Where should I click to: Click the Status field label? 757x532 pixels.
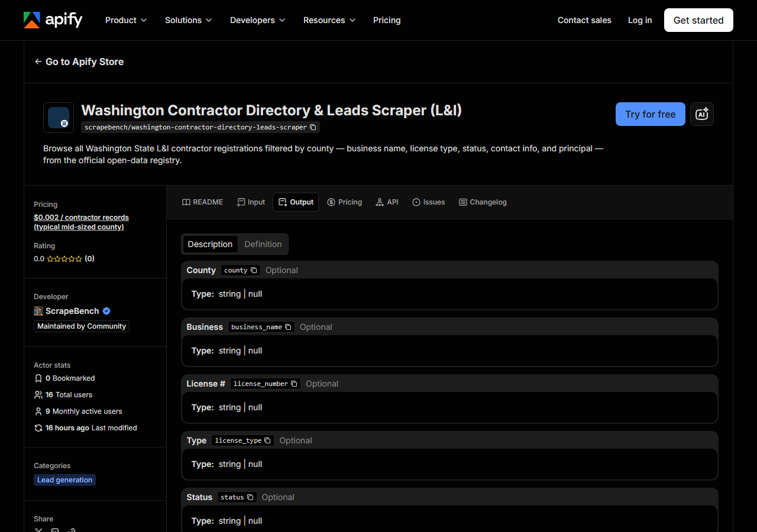point(199,497)
